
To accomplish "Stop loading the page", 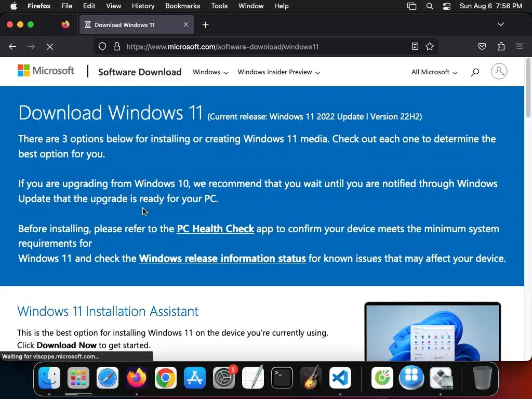I will pos(49,46).
